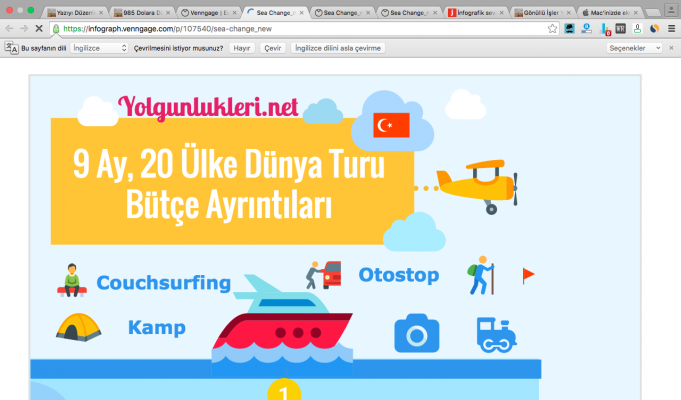The image size is (681, 400).
Task: Click the Hayır button in translate bar
Action: [x=241, y=48]
